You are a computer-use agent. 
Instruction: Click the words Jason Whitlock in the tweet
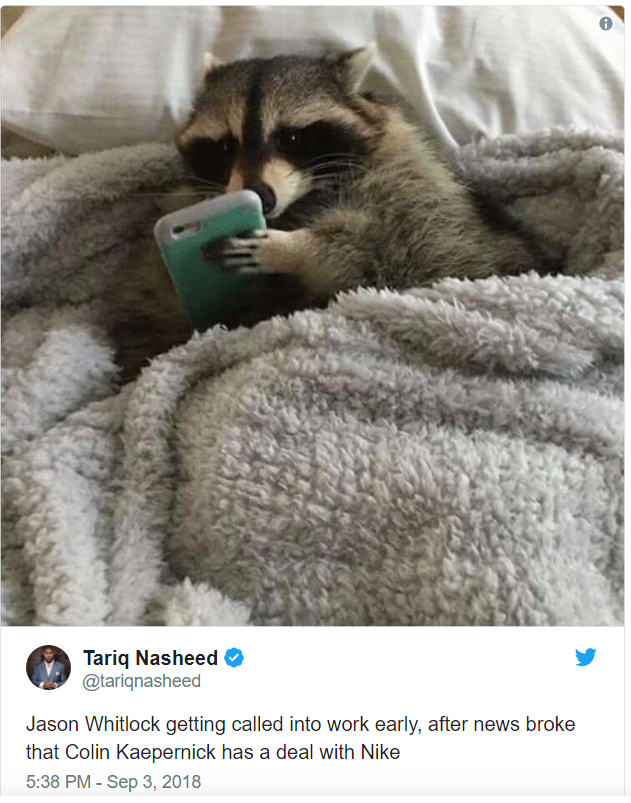point(93,725)
